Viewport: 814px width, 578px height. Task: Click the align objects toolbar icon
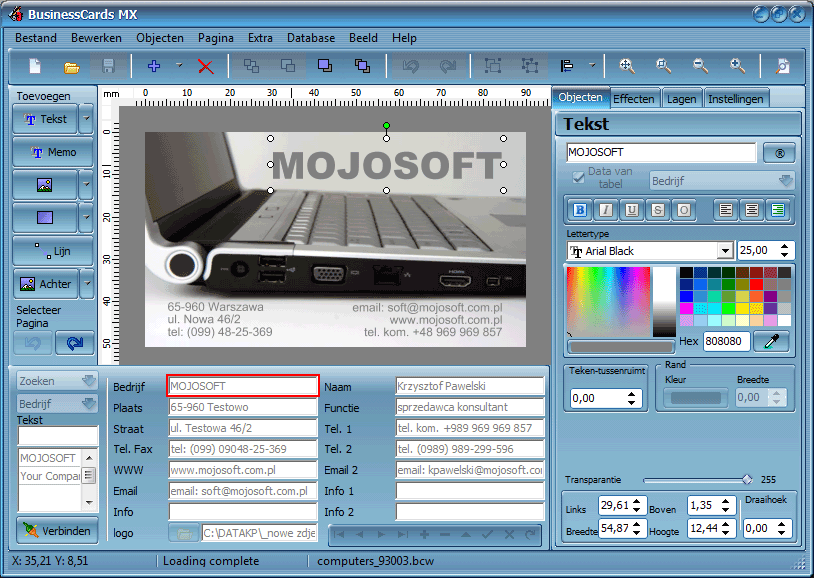tap(566, 66)
